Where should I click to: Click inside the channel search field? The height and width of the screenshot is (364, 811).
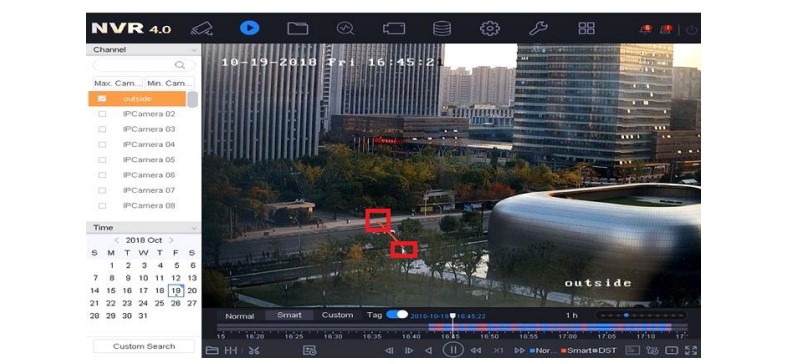pyautogui.click(x=144, y=65)
